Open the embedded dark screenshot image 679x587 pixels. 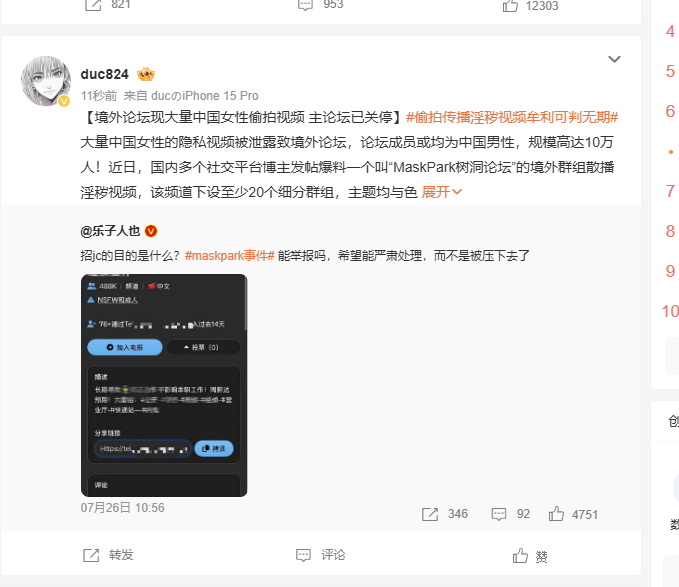(164, 385)
